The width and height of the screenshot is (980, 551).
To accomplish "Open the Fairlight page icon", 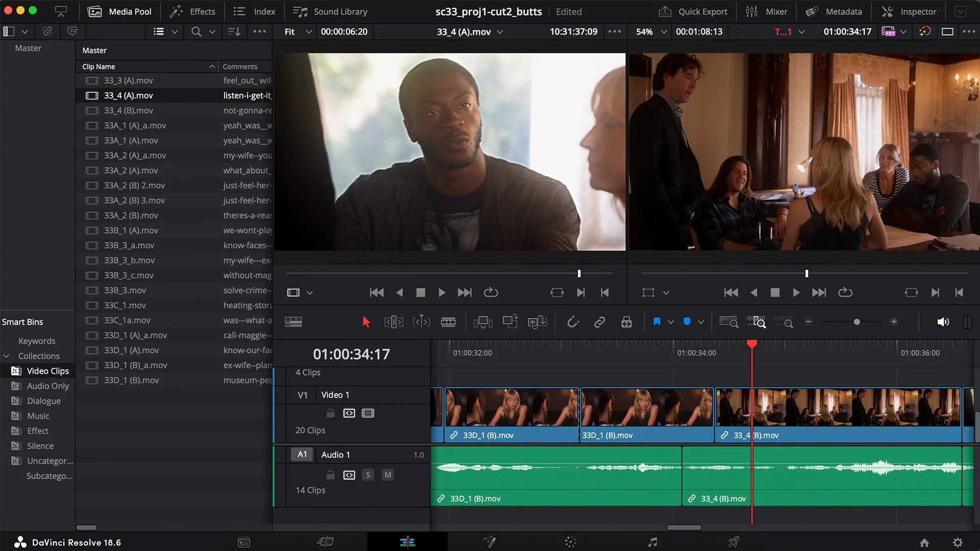I will pos(652,542).
